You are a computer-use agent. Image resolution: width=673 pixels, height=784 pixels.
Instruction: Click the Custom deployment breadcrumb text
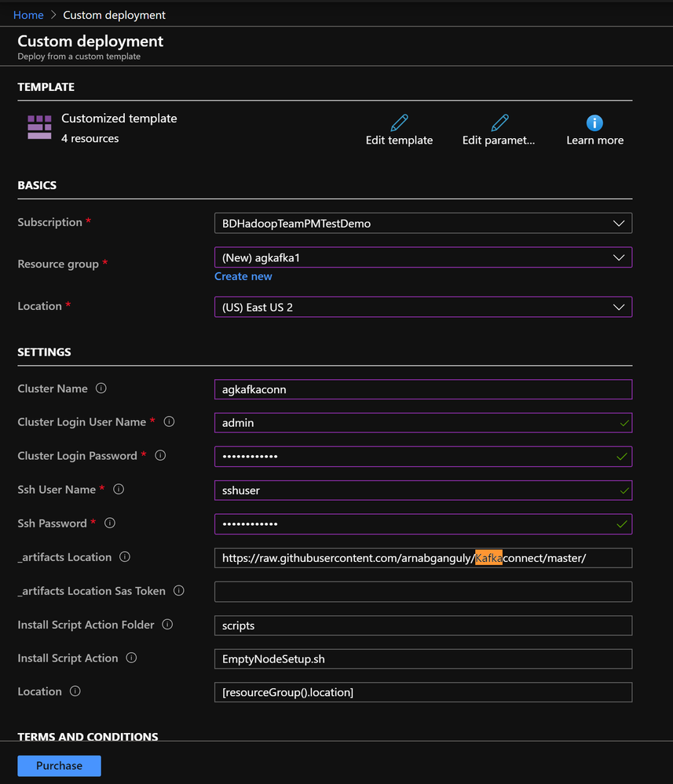coord(114,15)
